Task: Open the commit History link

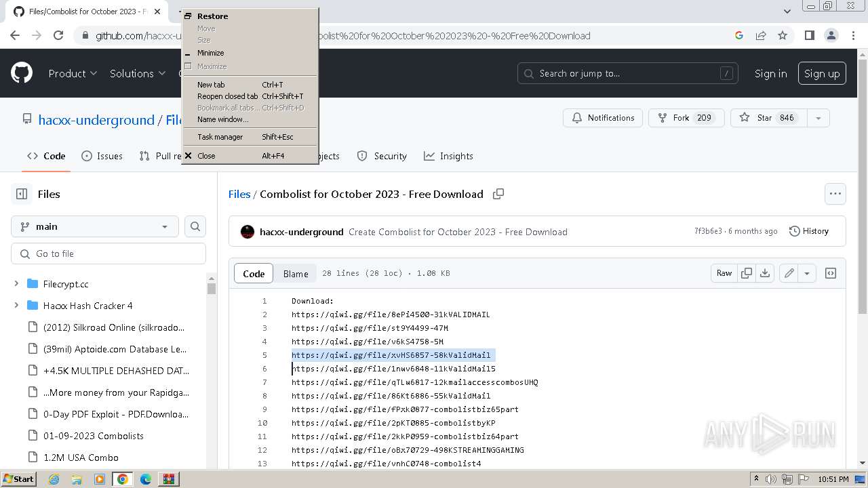Action: [808, 231]
